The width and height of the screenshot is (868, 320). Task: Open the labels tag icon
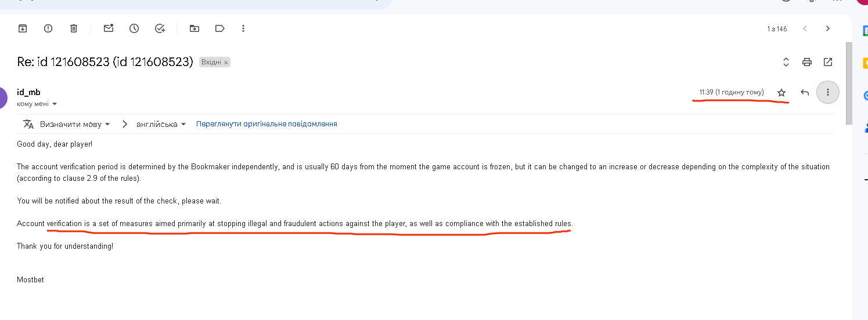coord(219,28)
